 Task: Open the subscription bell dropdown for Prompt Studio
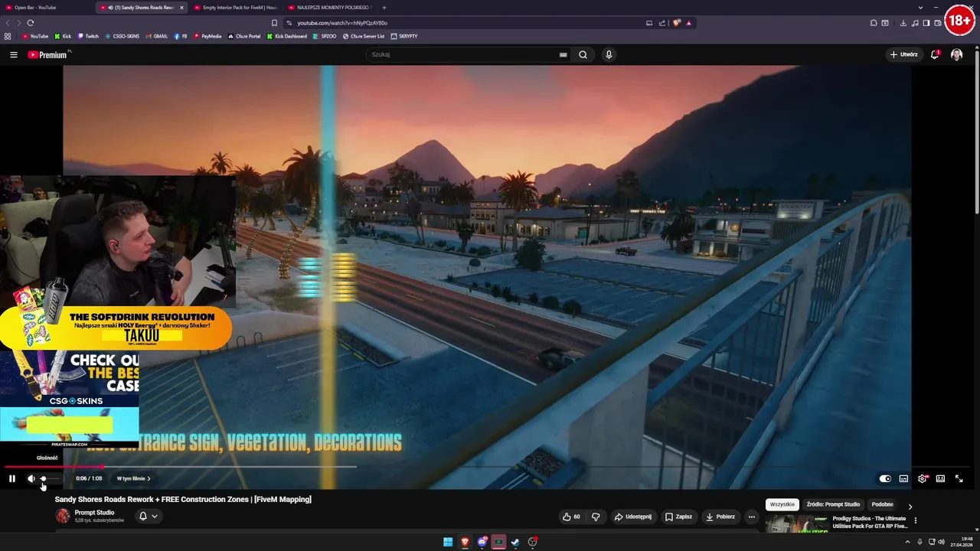tap(149, 516)
